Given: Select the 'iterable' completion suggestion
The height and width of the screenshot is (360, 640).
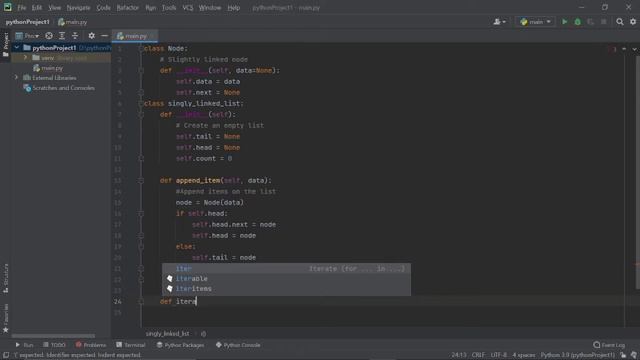Looking at the screenshot, I should (x=287, y=278).
